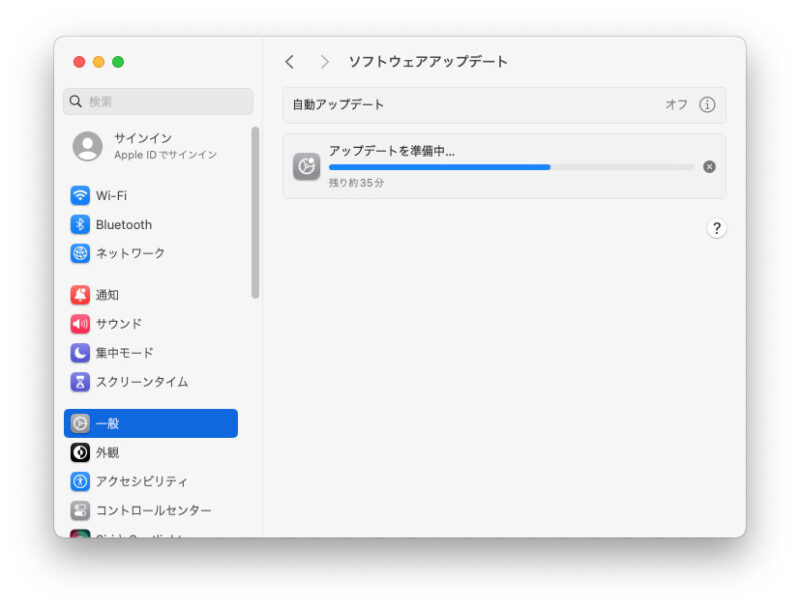The image size is (800, 609).
Task: Go forward using the right navigation chevron
Action: point(324,61)
